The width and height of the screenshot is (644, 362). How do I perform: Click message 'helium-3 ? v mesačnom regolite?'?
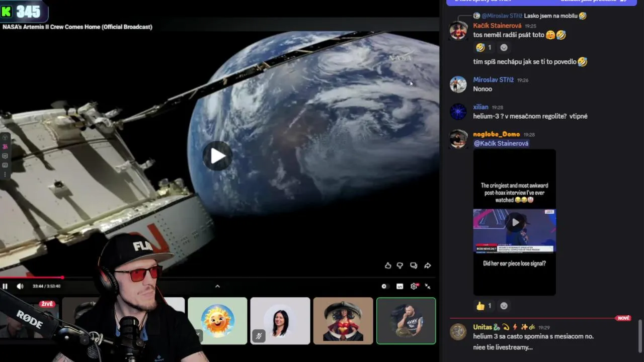pyautogui.click(x=530, y=116)
